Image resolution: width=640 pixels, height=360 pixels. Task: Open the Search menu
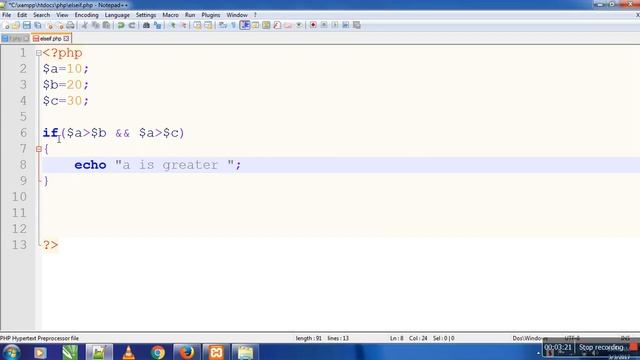(42, 15)
